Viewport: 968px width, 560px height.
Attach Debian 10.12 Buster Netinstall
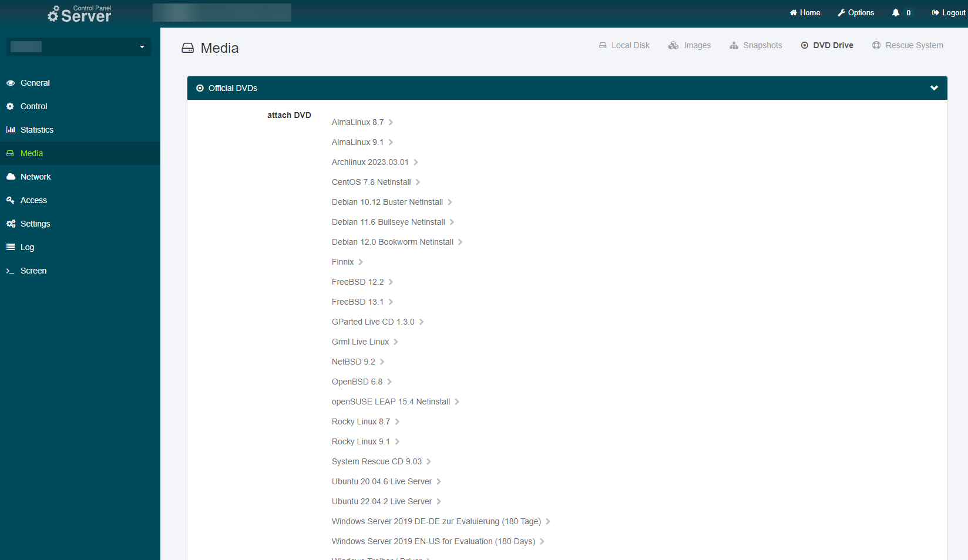(392, 202)
